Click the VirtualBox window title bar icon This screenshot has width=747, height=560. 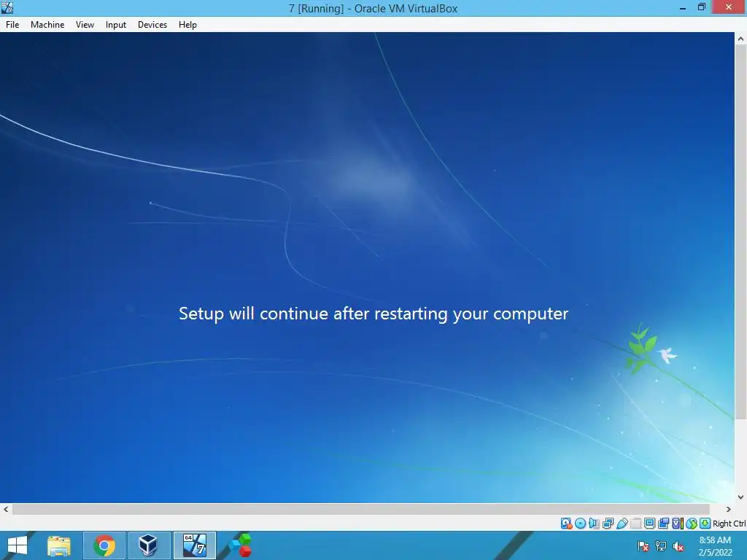tap(7, 7)
